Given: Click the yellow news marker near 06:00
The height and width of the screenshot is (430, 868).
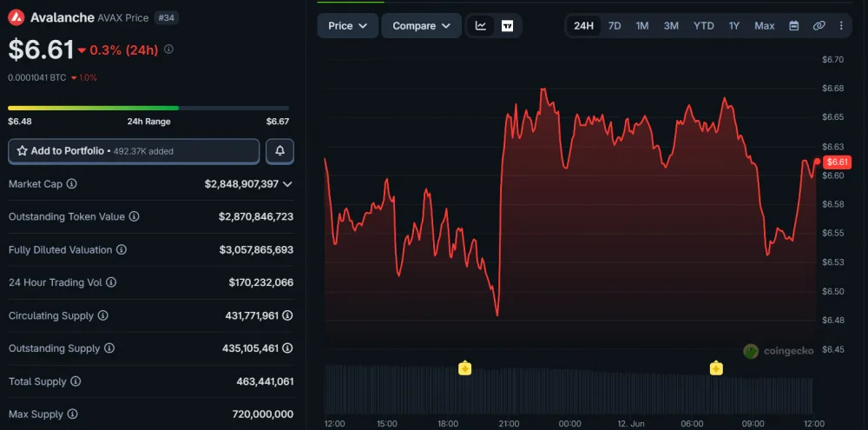Looking at the screenshot, I should coord(716,368).
